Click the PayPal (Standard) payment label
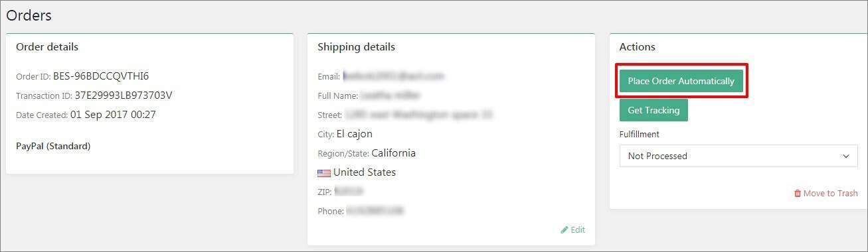Image resolution: width=868 pixels, height=252 pixels. [x=53, y=146]
